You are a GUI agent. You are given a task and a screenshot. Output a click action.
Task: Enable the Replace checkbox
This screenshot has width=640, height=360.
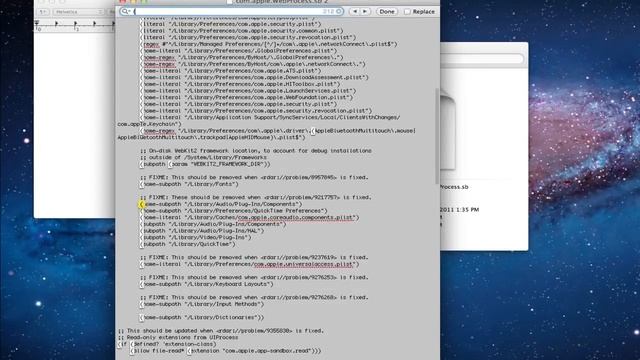(x=407, y=11)
